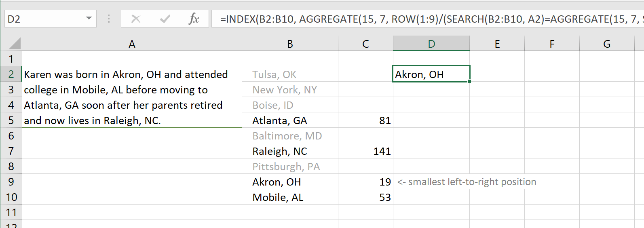Select column B header
This screenshot has height=228, width=644.
point(290,44)
